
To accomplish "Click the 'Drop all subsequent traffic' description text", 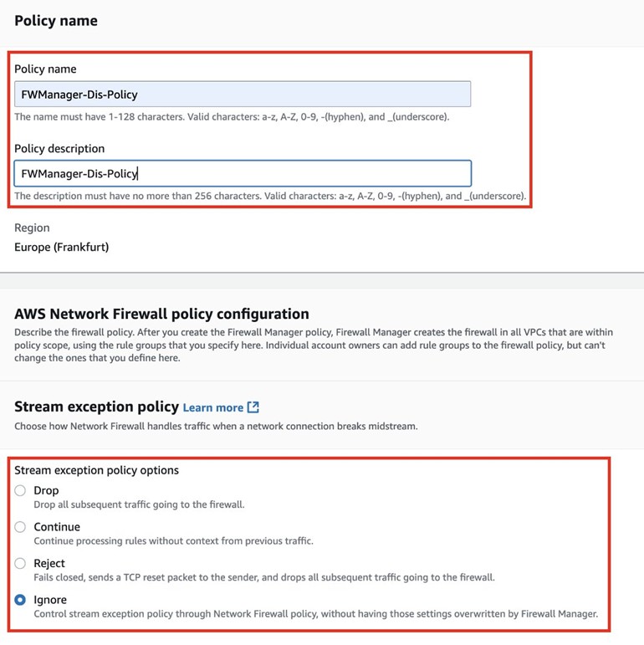I will tap(139, 504).
